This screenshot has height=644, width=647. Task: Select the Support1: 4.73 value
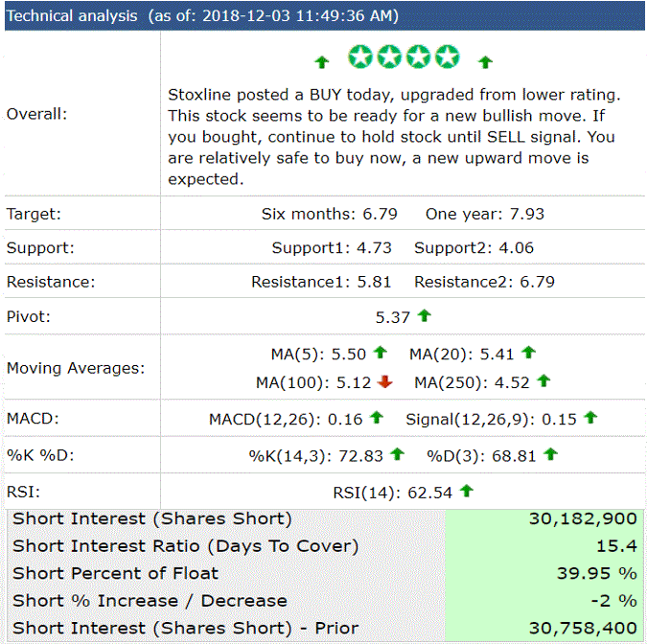(332, 247)
